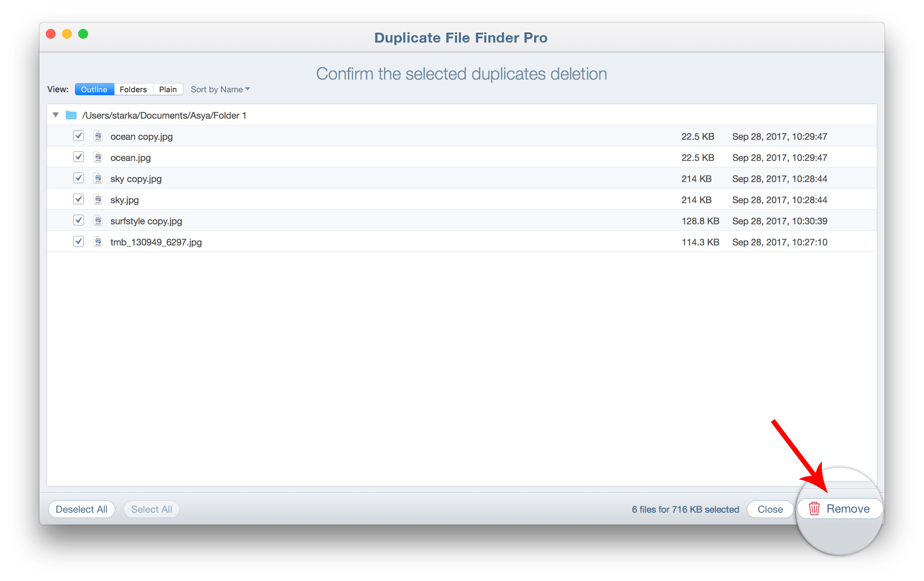Toggle checkbox for ocean copy.jpg

click(78, 136)
